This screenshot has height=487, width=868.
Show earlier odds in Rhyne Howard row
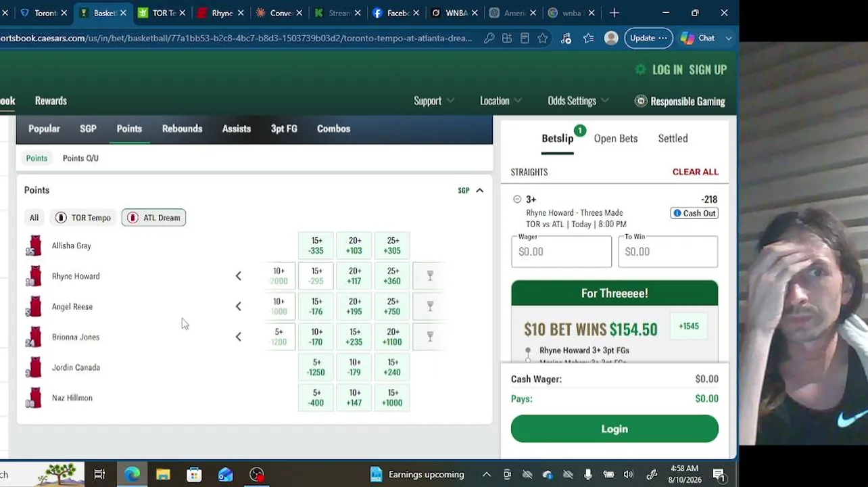click(238, 276)
